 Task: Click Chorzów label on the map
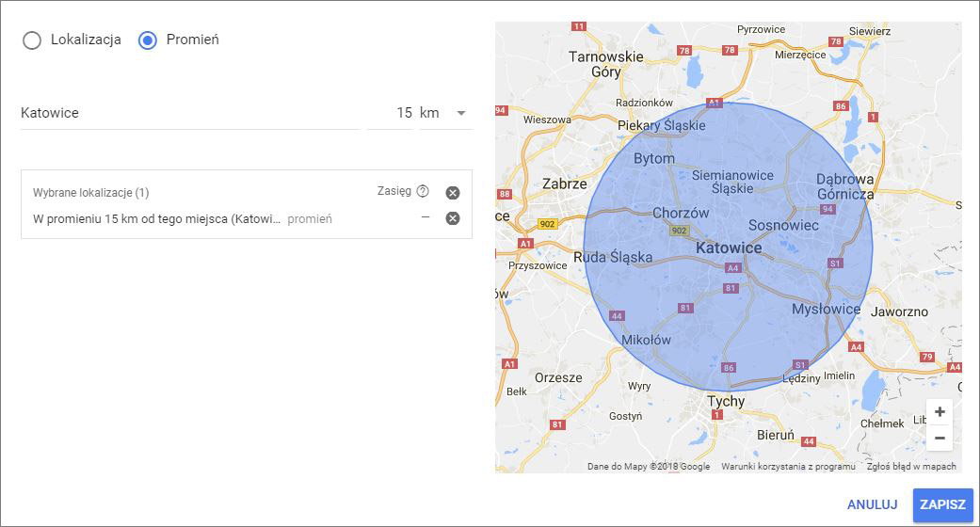pos(681,214)
